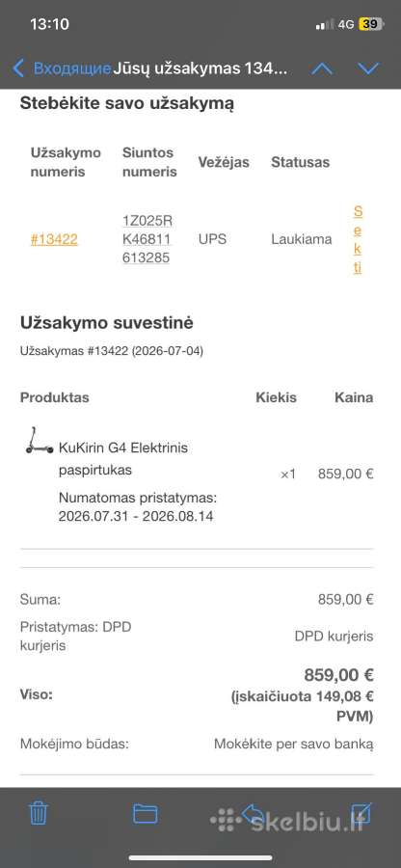Move email using folder icon
Viewport: 401px width, 868px height.
tap(146, 813)
